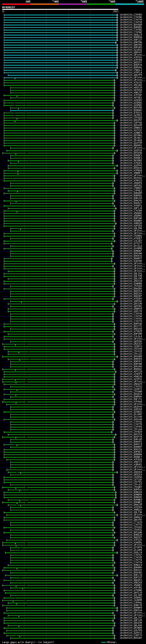This screenshot has width=146, height=644.
Task: Select label UniRef100_B6D3S7
Action: [131, 63]
